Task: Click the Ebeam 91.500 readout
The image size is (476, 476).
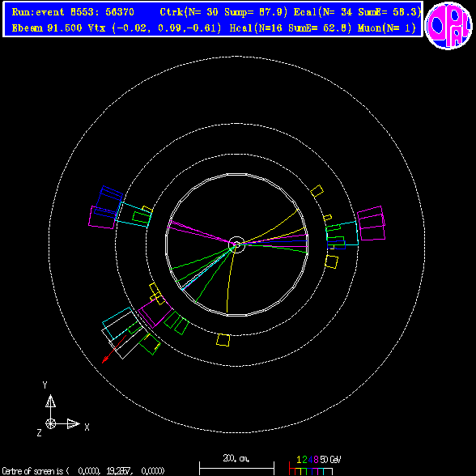Action: 47,28
